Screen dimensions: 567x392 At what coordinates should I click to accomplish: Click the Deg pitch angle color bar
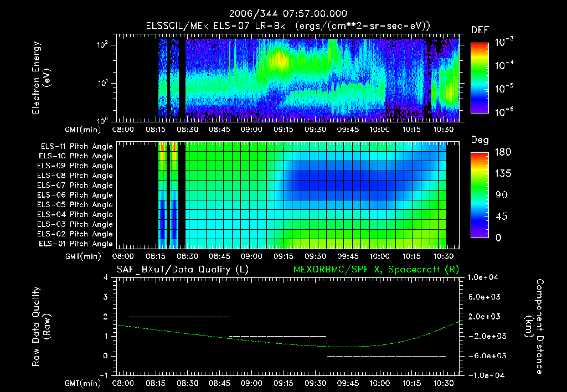[x=480, y=195]
